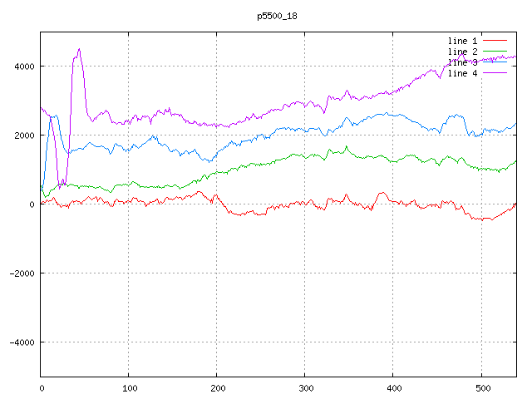
Task: Click the purple legend sample for line 4
Action: (x=495, y=72)
